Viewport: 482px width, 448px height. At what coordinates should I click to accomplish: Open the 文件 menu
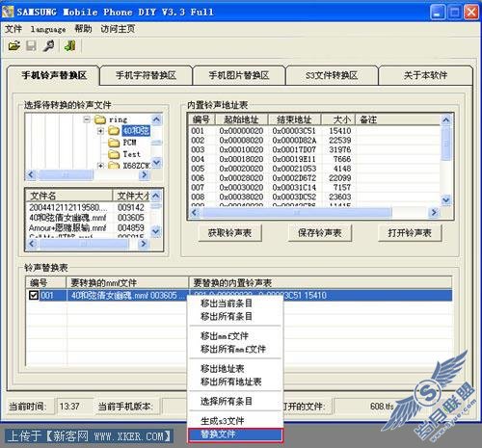(13, 29)
